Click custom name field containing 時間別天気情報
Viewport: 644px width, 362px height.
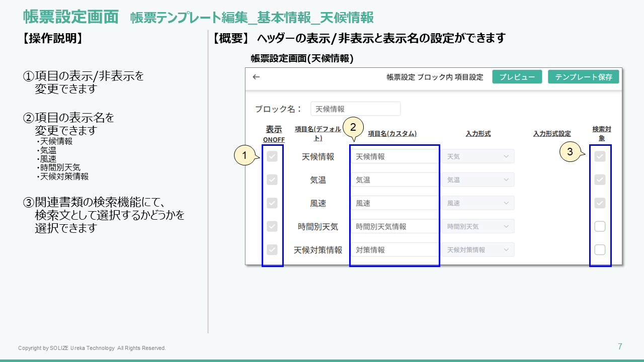pyautogui.click(x=394, y=226)
